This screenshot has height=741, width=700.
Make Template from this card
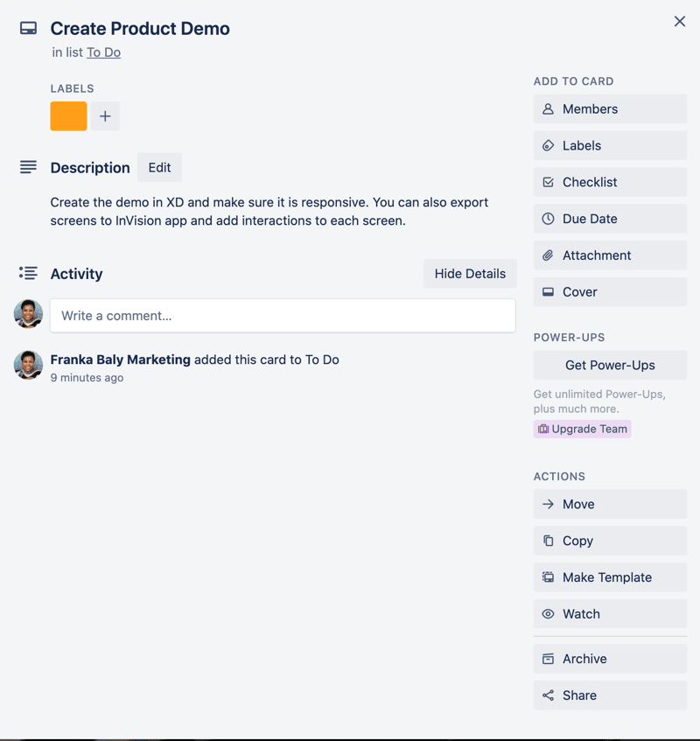pos(610,577)
